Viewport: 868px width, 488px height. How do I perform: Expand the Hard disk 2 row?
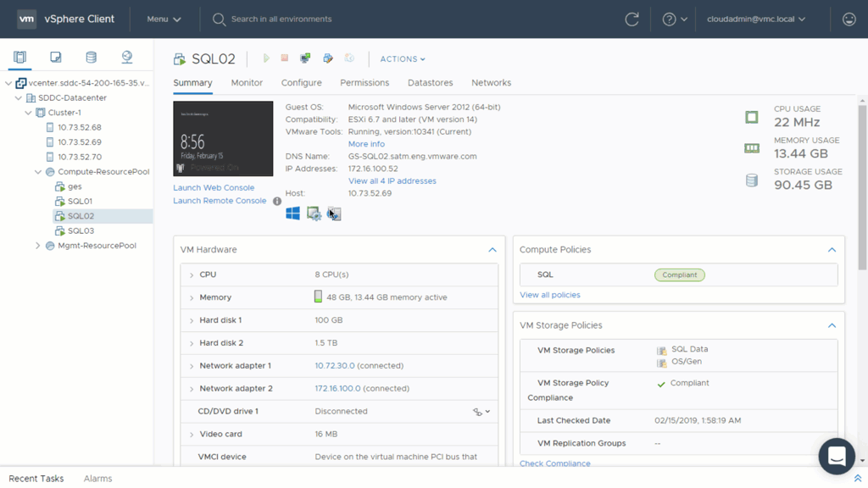[192, 344]
